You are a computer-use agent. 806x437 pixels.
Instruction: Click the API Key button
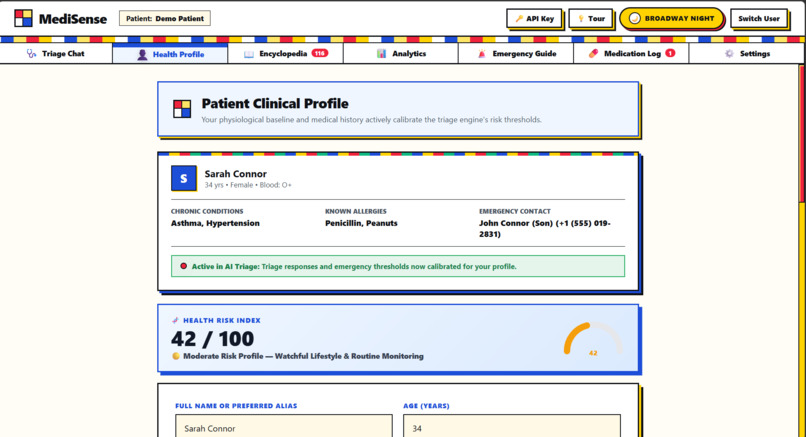[x=534, y=19]
